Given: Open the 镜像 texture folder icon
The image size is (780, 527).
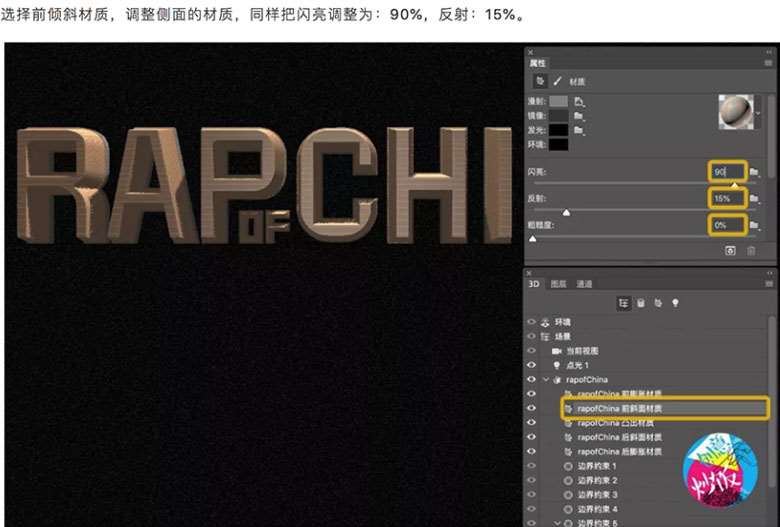Looking at the screenshot, I should click(579, 116).
